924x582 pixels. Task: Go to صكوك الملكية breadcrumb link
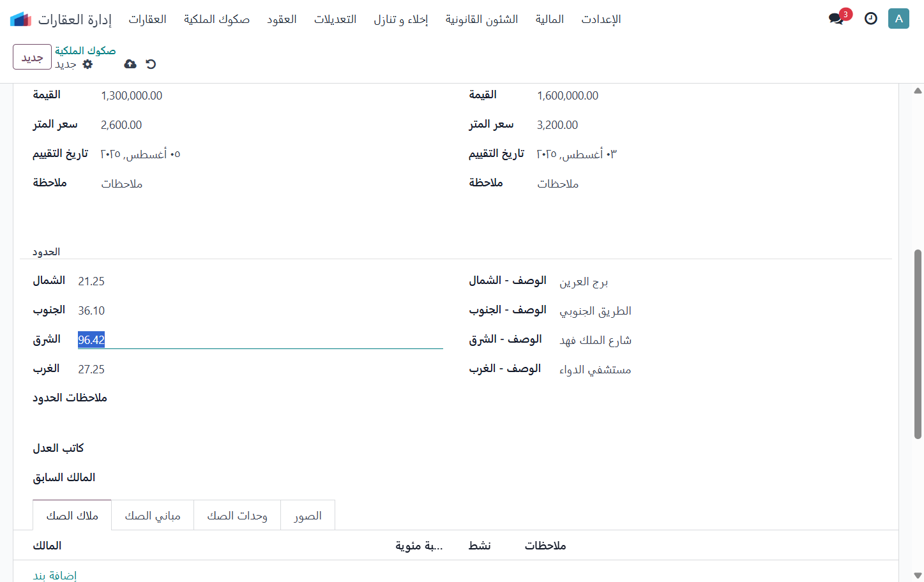[x=85, y=50]
